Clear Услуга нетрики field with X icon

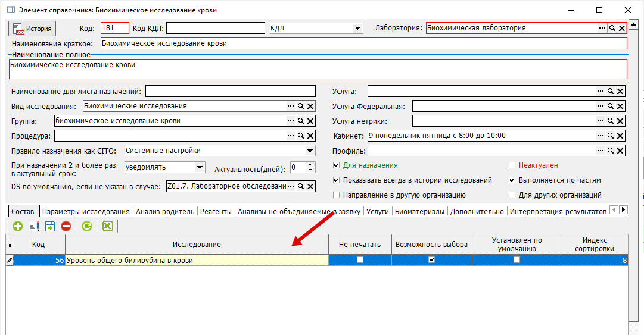620,121
